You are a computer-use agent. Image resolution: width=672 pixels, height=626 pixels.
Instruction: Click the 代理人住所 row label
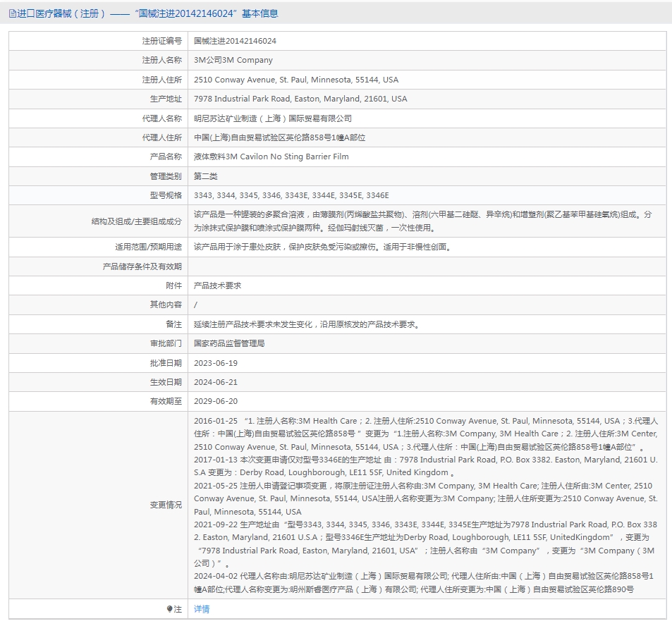(162, 137)
